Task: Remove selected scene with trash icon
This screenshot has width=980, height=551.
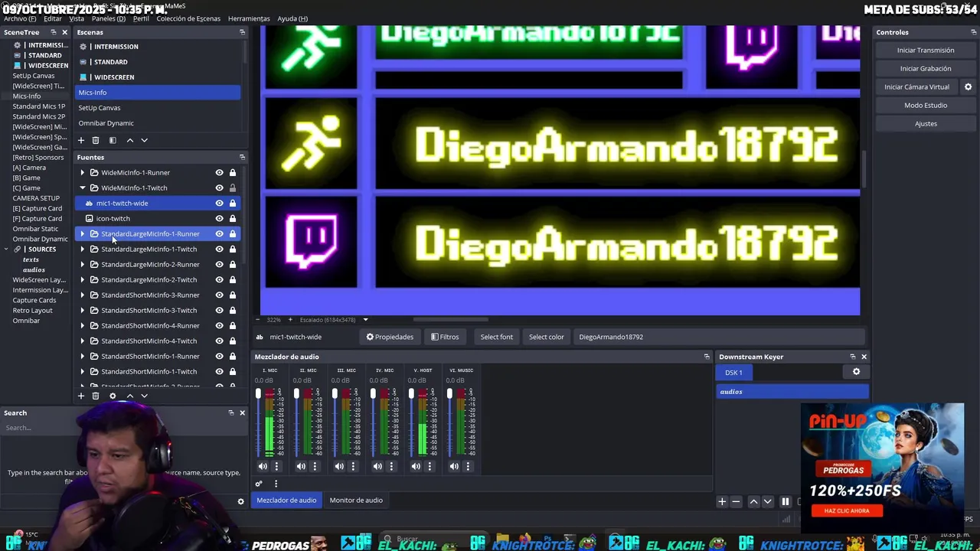Action: [96, 140]
